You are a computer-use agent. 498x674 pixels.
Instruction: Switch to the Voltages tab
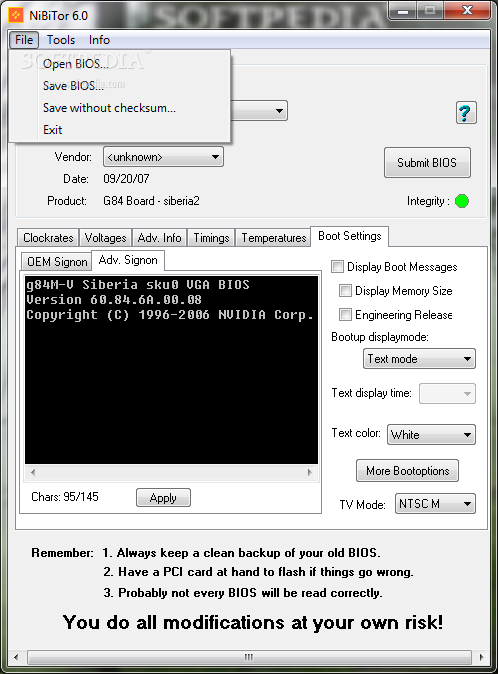click(105, 238)
